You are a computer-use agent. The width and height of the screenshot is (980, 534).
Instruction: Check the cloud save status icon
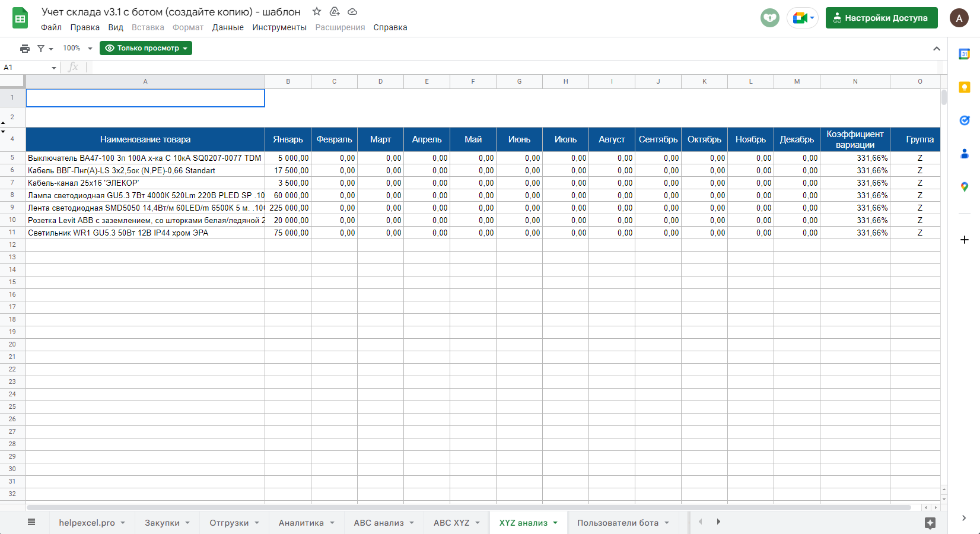click(352, 11)
